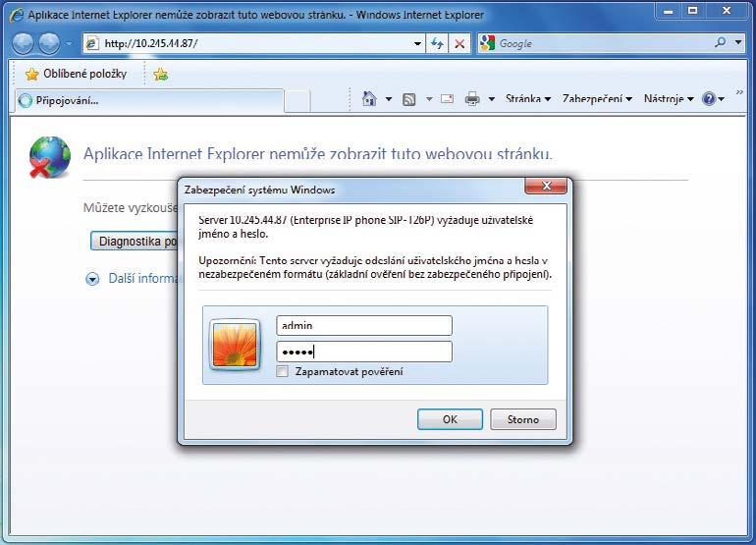This screenshot has height=545, width=756.
Task: Click the address bar showing http://10.245.44.87/
Action: pyautogui.click(x=253, y=43)
